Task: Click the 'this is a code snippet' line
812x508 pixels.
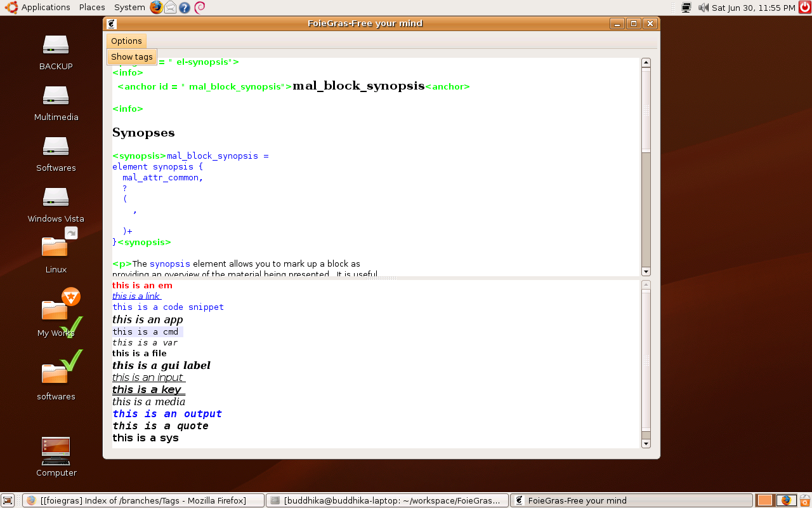Action: point(168,307)
